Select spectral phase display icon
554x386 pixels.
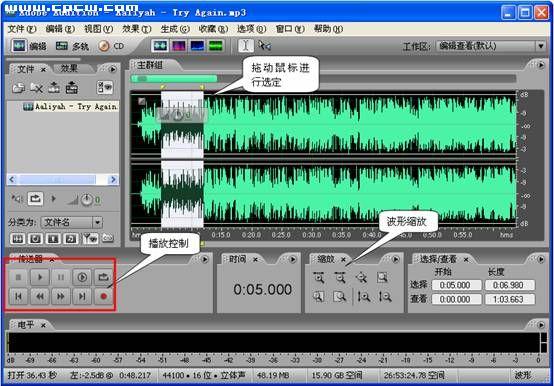pyautogui.click(x=216, y=46)
